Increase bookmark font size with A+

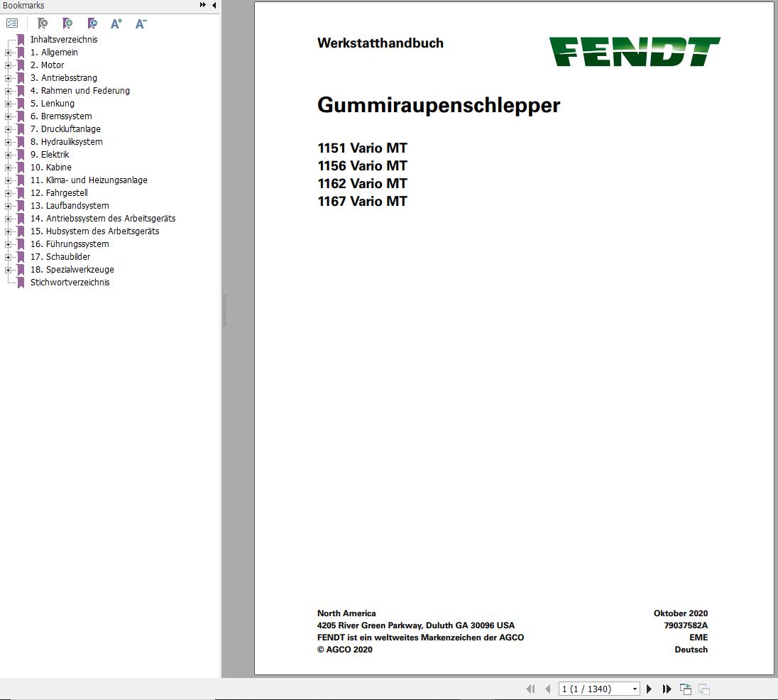(x=116, y=23)
